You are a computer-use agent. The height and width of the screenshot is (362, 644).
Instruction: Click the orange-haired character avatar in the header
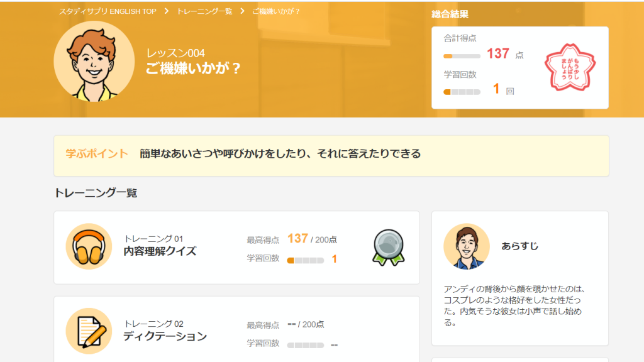(x=94, y=62)
